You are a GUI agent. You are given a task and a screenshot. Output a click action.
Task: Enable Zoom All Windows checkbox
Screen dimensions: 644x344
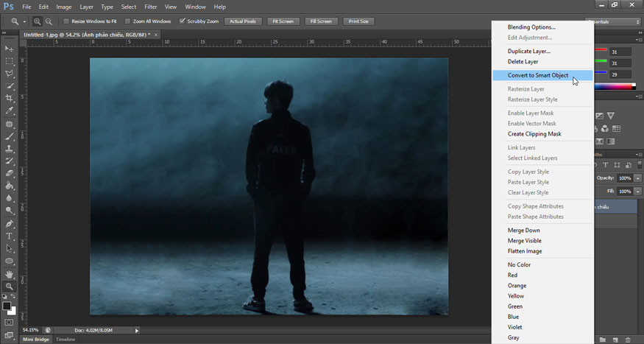127,21
